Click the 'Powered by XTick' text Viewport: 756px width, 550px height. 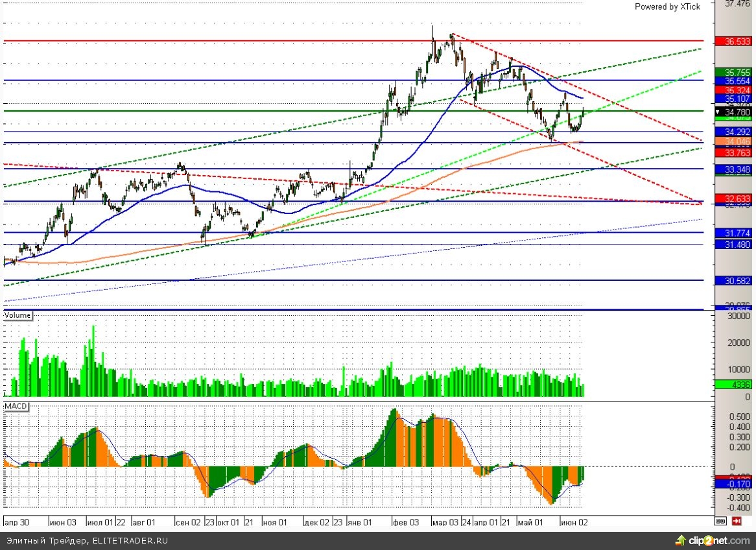(667, 6)
